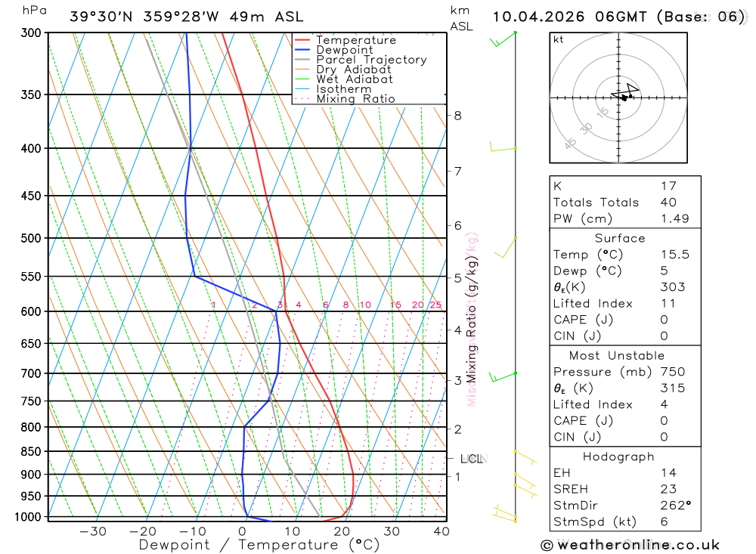Click the hPa axis unit label

tap(35, 11)
